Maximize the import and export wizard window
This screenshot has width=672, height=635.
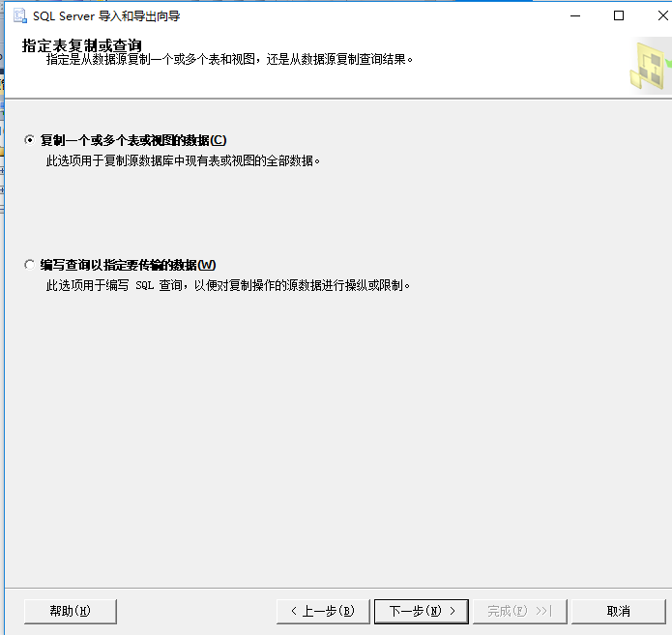(x=619, y=15)
